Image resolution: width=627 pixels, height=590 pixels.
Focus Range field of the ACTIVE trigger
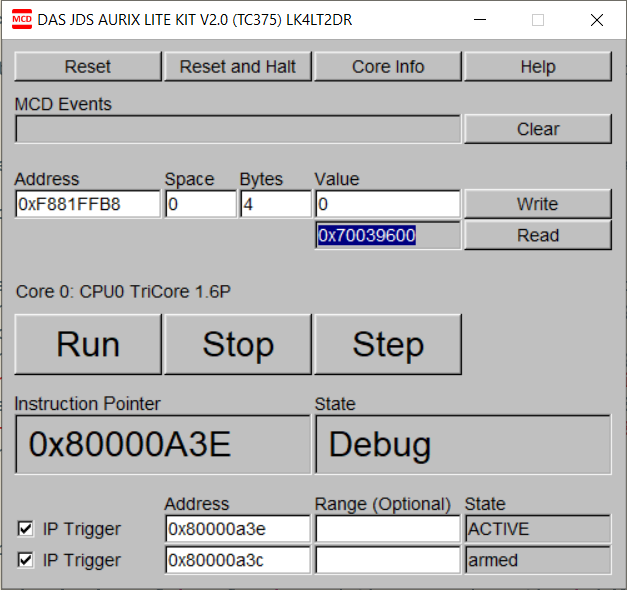[x=388, y=529]
